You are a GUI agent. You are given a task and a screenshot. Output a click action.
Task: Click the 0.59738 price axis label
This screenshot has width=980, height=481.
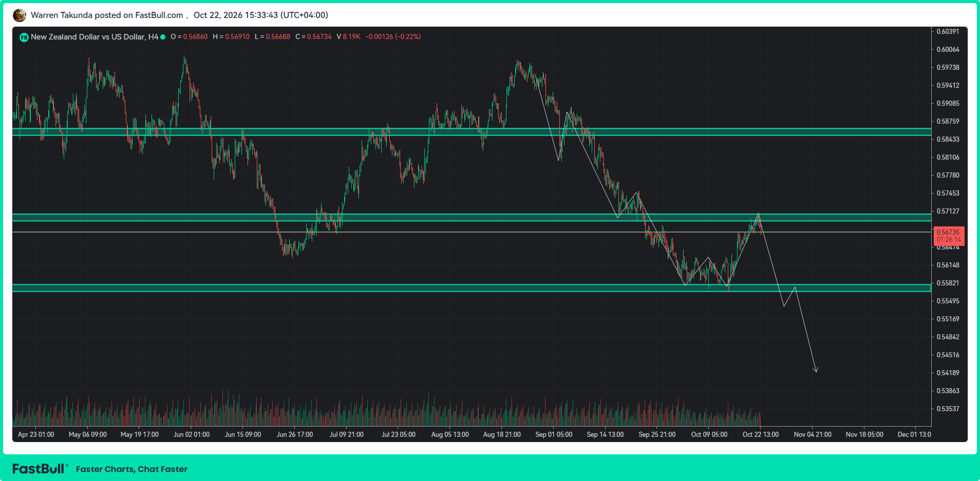pos(948,67)
